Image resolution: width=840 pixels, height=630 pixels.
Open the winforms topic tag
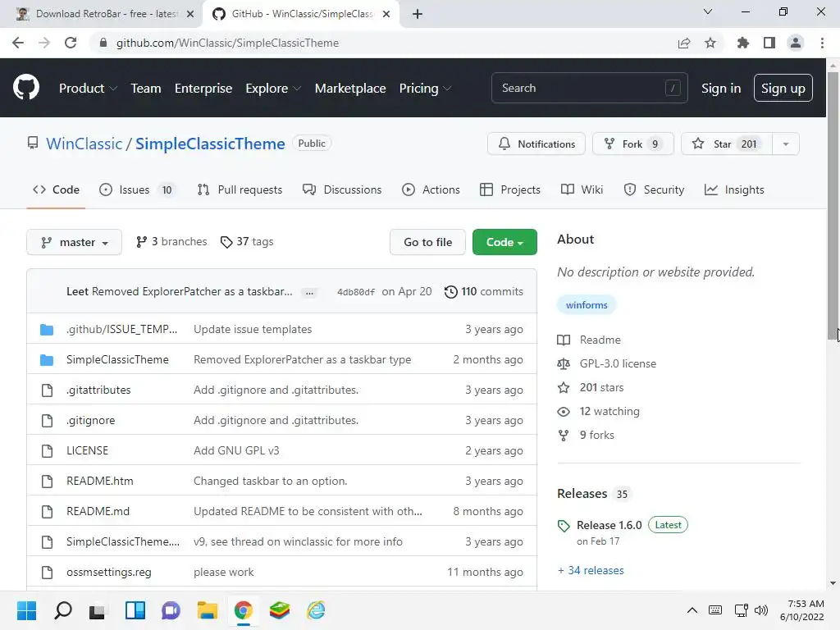(x=587, y=305)
